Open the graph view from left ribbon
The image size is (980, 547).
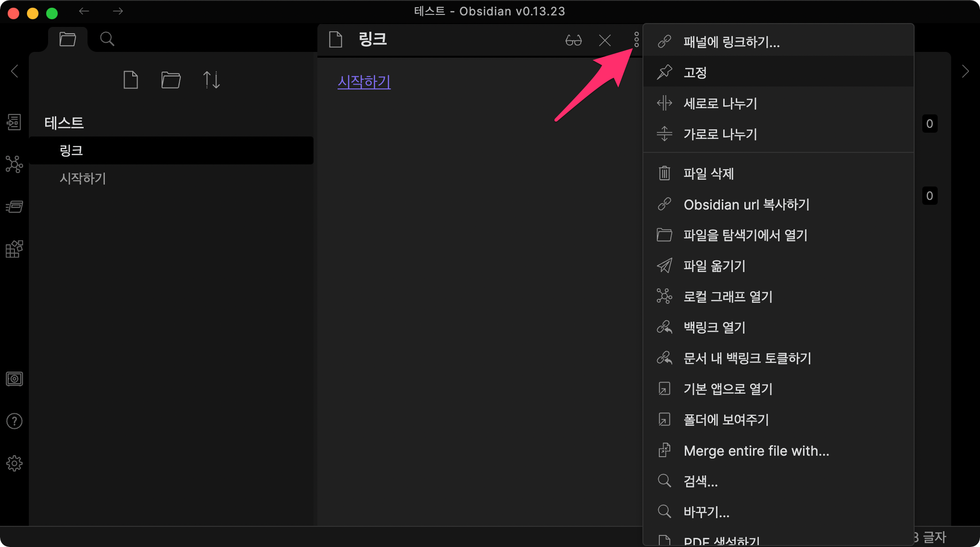coord(14,164)
